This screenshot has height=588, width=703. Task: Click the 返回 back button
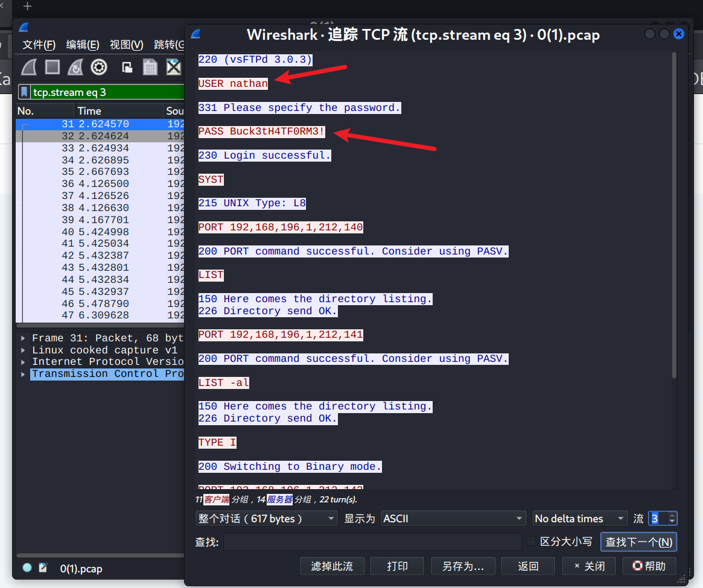528,566
